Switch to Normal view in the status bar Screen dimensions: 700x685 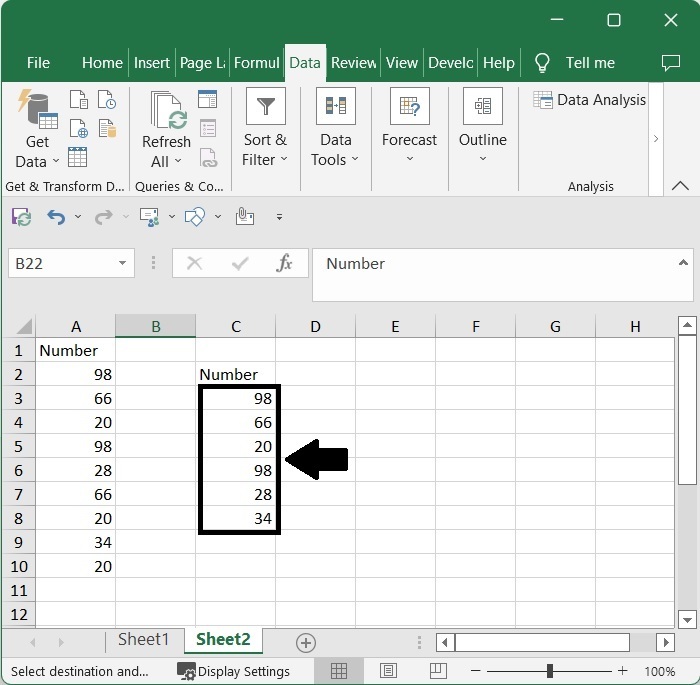[x=339, y=671]
